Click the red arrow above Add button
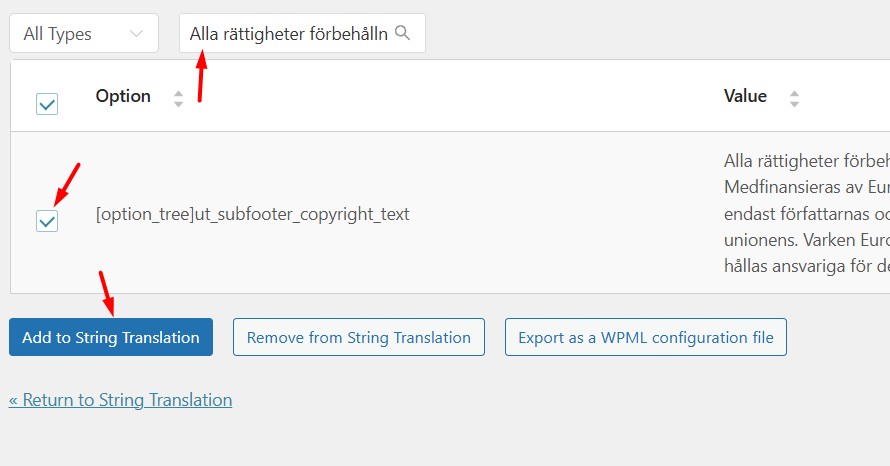Viewport: 890px width, 466px height. (107, 292)
